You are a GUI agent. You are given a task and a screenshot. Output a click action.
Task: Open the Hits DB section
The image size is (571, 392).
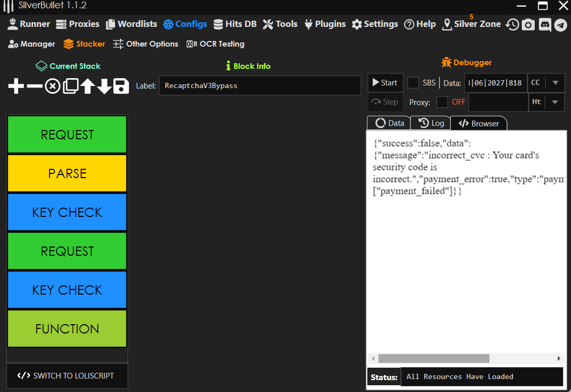coord(235,24)
